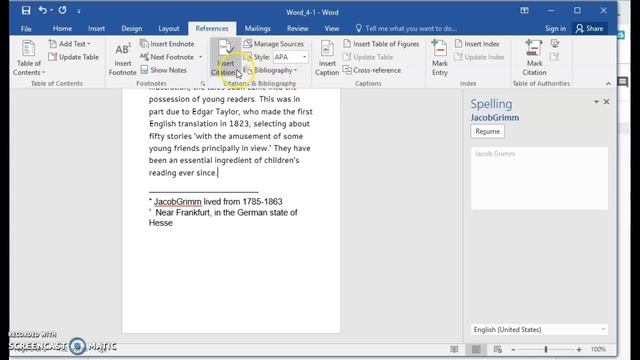The image size is (640, 360).
Task: Open the Insert Citation menu
Action: click(x=225, y=58)
